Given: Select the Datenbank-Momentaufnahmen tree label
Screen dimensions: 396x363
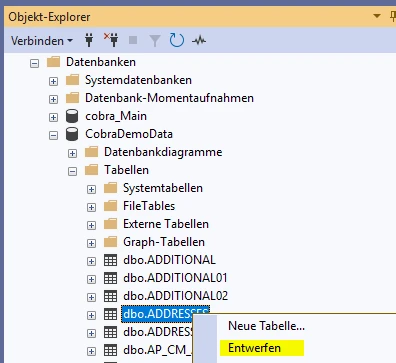Looking at the screenshot, I should pyautogui.click(x=169, y=98).
